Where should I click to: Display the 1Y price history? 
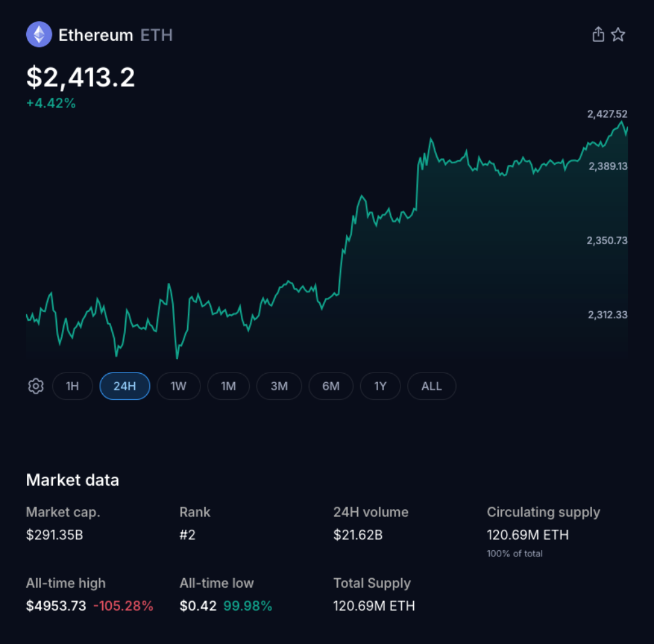pos(380,386)
